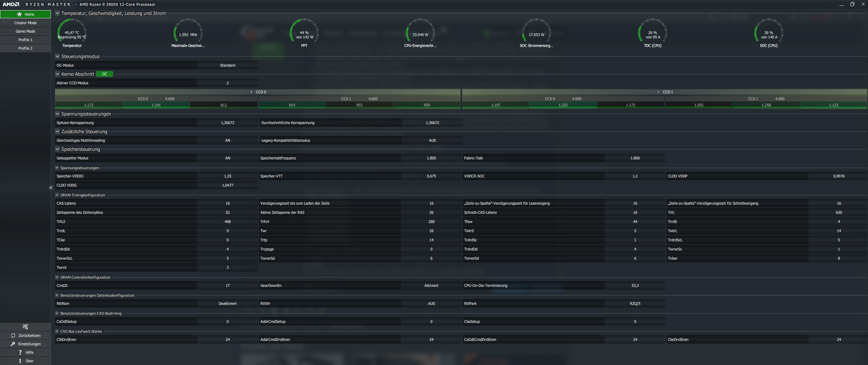Viewport: 868px width, 365px height.
Task: Click the CPU-Energieverbrauch gauge
Action: 420,33
